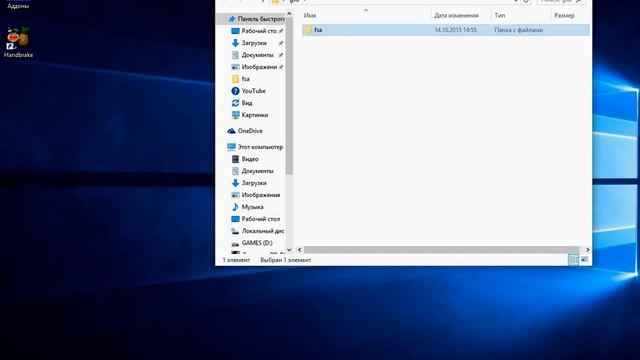The width and height of the screenshot is (640, 360).
Task: Open the fsa folder in the sidebar
Action: pyautogui.click(x=240, y=79)
